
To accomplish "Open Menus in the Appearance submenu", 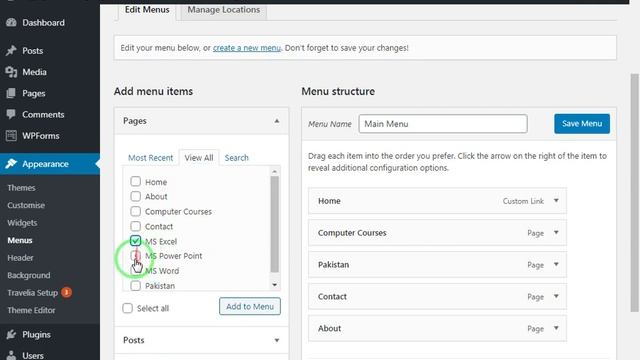I will pyautogui.click(x=20, y=240).
